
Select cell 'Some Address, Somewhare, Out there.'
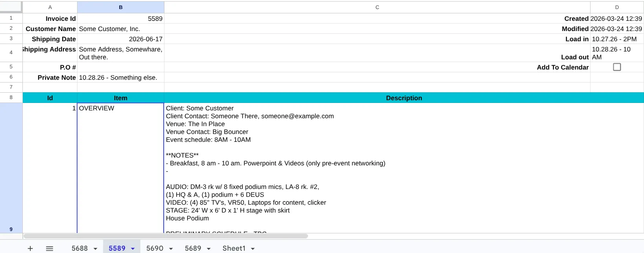coord(121,53)
